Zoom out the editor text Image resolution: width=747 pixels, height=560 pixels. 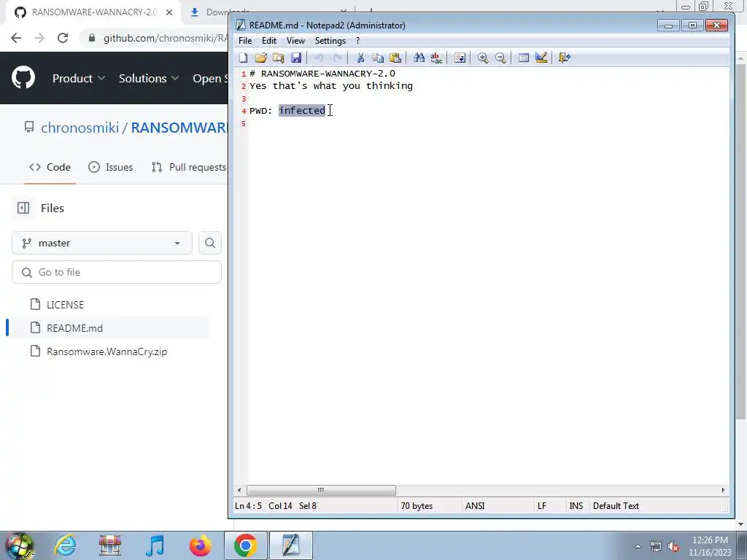pyautogui.click(x=500, y=58)
